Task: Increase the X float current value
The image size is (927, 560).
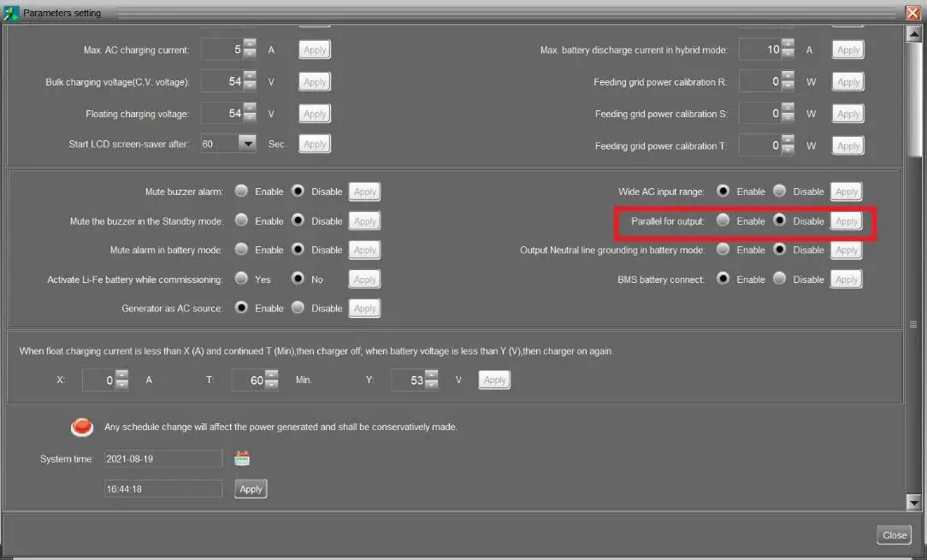Action: click(121, 374)
